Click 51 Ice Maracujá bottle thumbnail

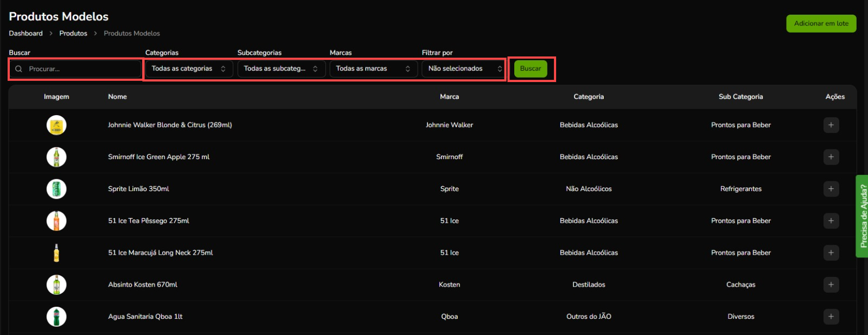tap(56, 252)
